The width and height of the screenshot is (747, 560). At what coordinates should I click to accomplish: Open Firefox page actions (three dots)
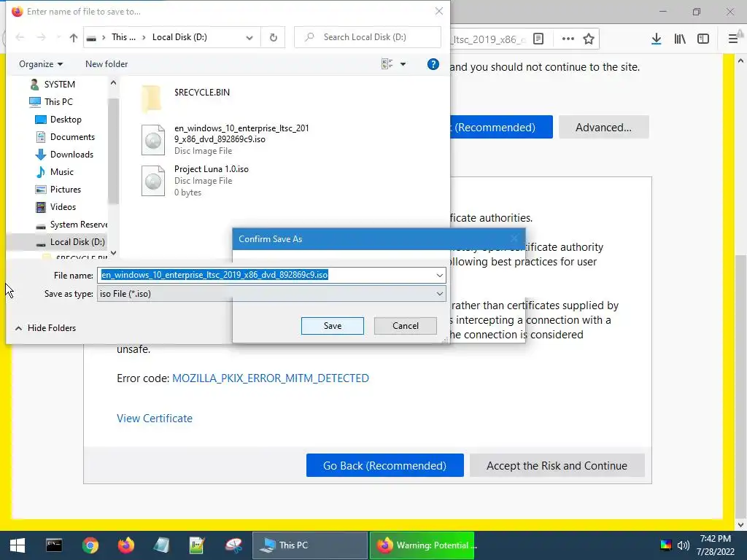pyautogui.click(x=568, y=39)
